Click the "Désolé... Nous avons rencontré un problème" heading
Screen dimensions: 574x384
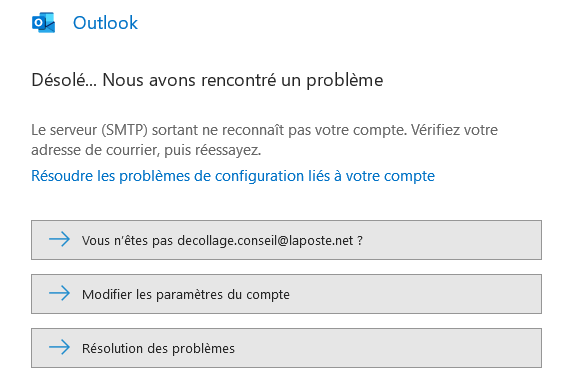(x=207, y=80)
